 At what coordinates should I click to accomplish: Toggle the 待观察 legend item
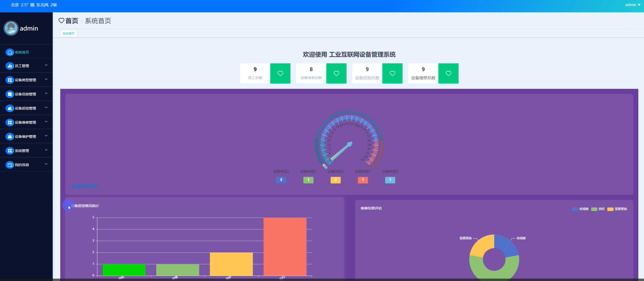[580, 209]
